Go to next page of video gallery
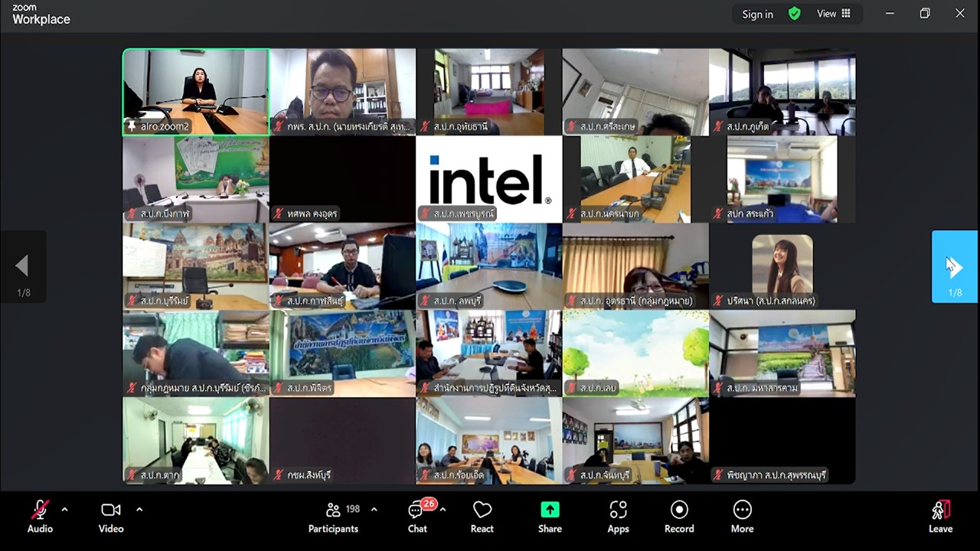This screenshot has width=980, height=551. 955,266
